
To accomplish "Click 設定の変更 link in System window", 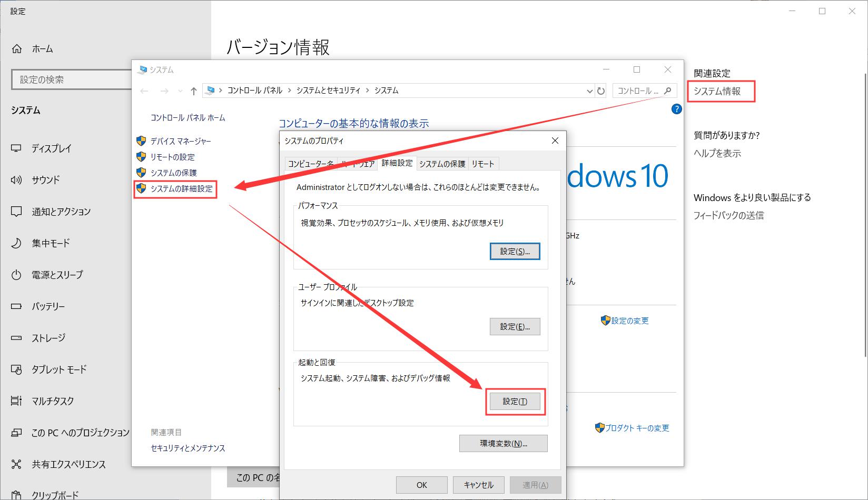I will coord(630,321).
